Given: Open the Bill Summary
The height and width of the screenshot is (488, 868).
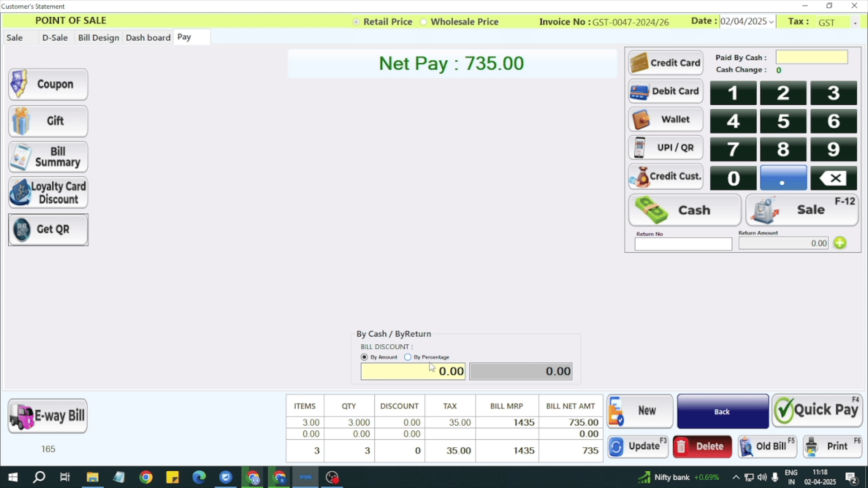Looking at the screenshot, I should point(48,157).
